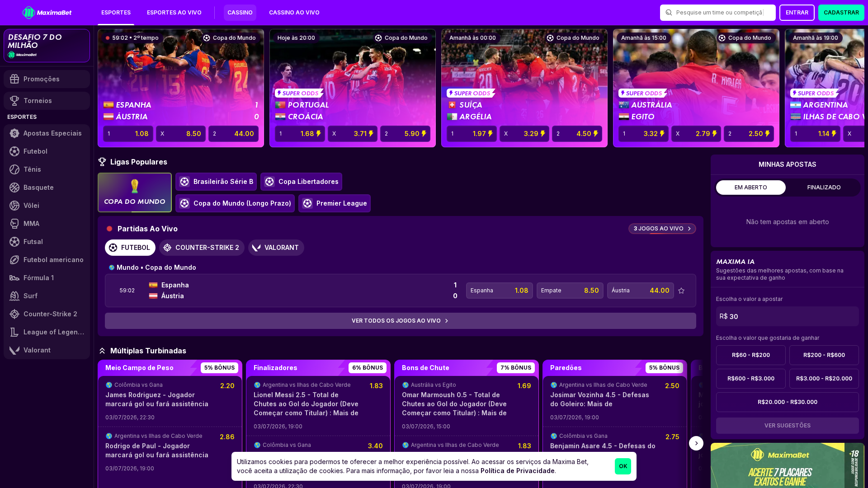
Task: Click the Cadastrar sign-up button
Action: click(x=841, y=13)
